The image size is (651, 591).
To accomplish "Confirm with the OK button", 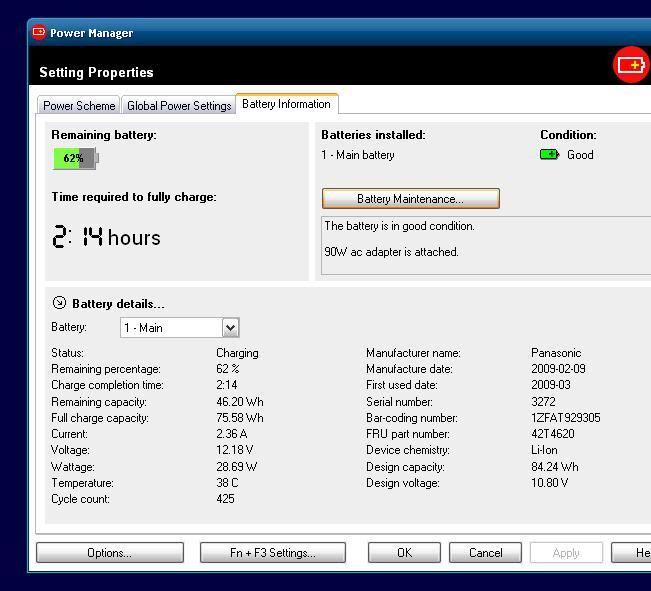I will point(404,553).
